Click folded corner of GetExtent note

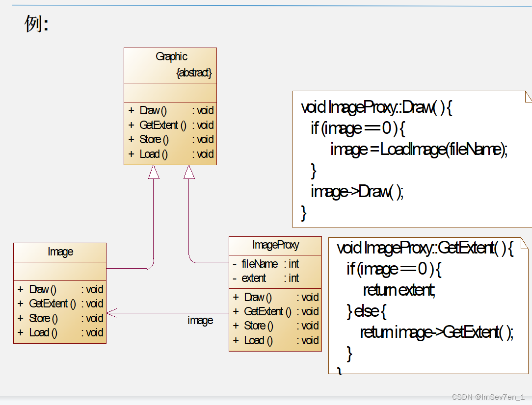coord(525,243)
